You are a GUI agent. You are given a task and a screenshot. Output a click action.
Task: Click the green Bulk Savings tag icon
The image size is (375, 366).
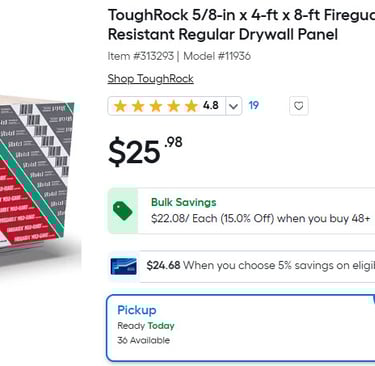122,211
